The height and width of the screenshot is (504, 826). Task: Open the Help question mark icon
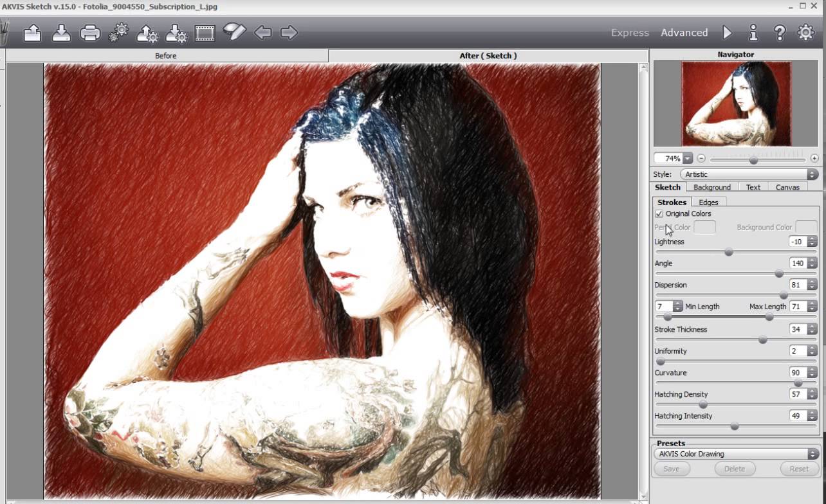pyautogui.click(x=779, y=32)
